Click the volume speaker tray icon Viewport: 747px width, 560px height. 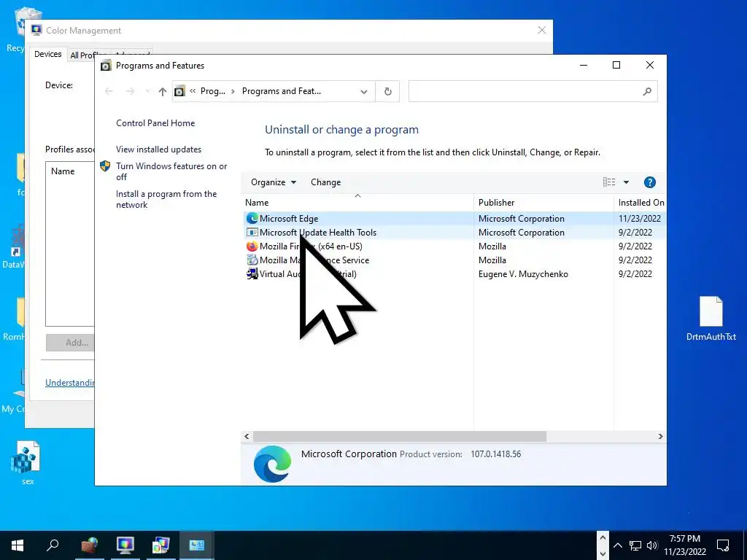652,545
